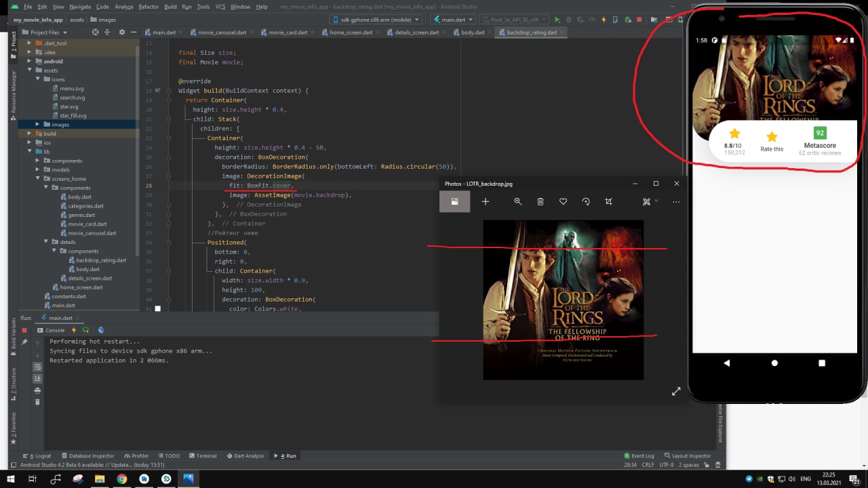
Task: Pin the Run tab
Action: [24, 343]
